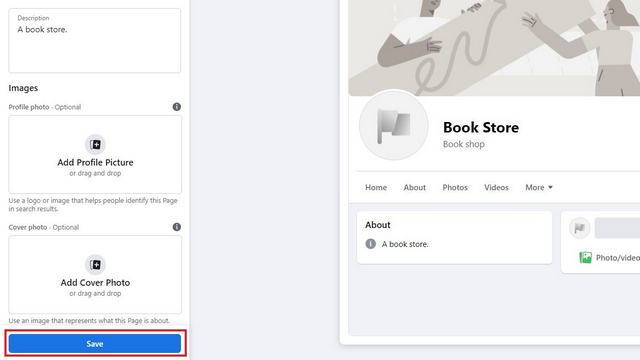Open the Videos tab in preview
The height and width of the screenshot is (360, 640).
coord(496,187)
